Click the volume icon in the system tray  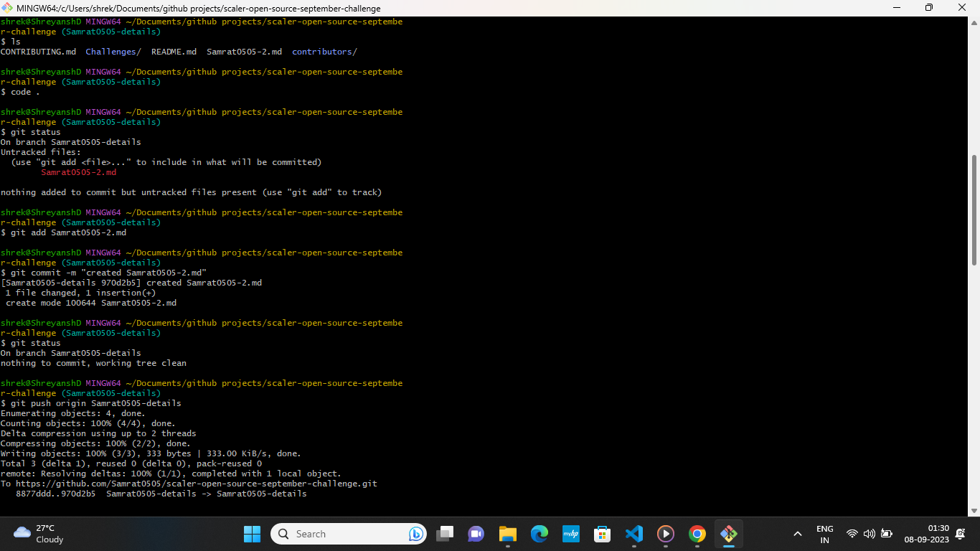869,534
